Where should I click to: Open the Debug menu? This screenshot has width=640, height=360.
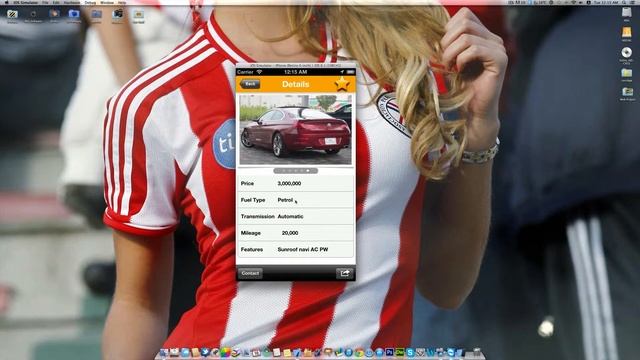click(x=90, y=2)
